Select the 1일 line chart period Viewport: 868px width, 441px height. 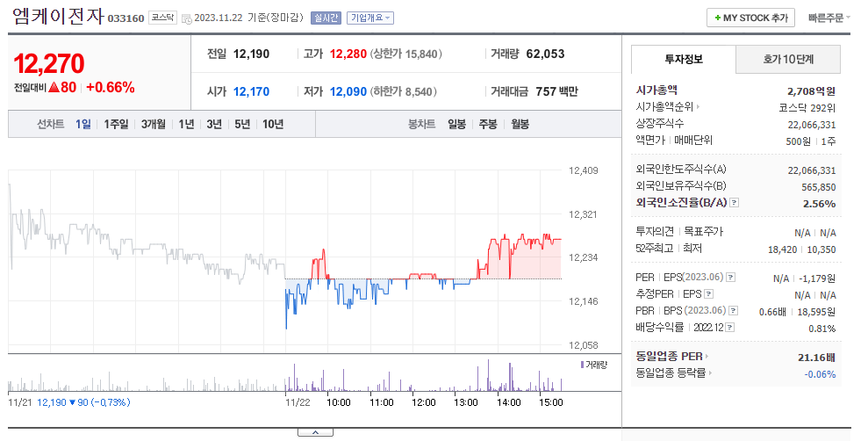pyautogui.click(x=83, y=124)
